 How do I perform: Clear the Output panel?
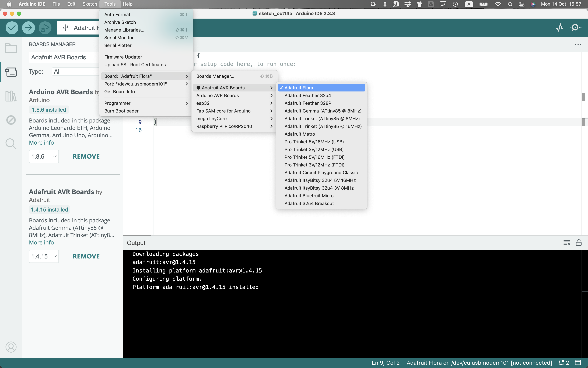click(567, 243)
